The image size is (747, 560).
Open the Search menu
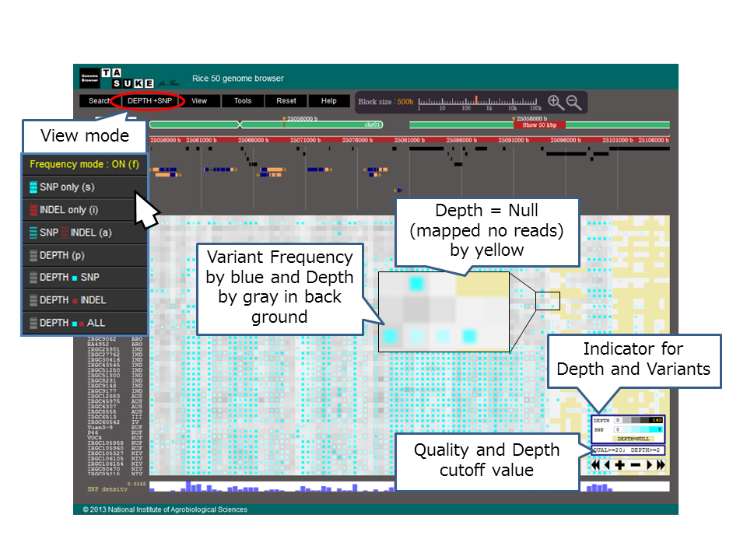(x=99, y=101)
